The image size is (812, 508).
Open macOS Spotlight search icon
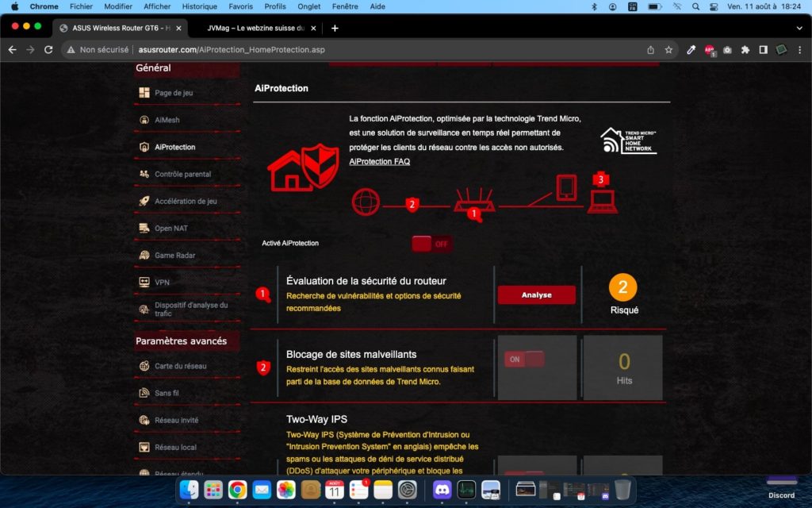click(695, 6)
